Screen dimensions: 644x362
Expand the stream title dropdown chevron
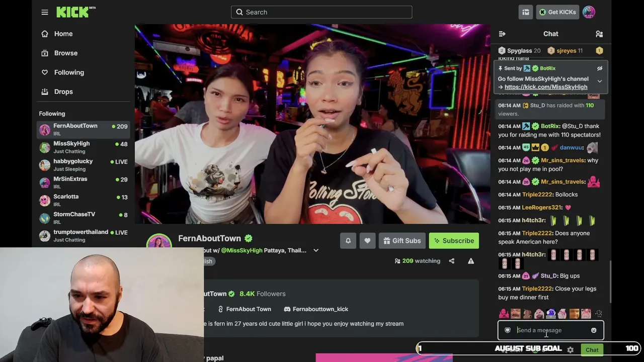(316, 250)
